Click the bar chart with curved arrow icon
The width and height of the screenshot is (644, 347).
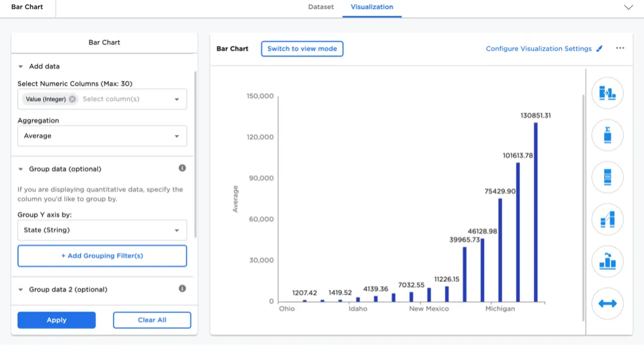point(607,261)
